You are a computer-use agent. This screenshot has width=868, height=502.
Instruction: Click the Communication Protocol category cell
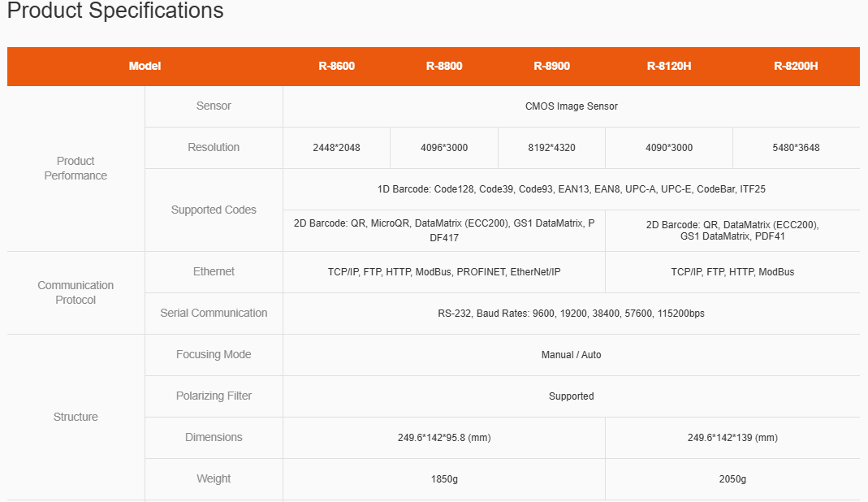click(76, 292)
